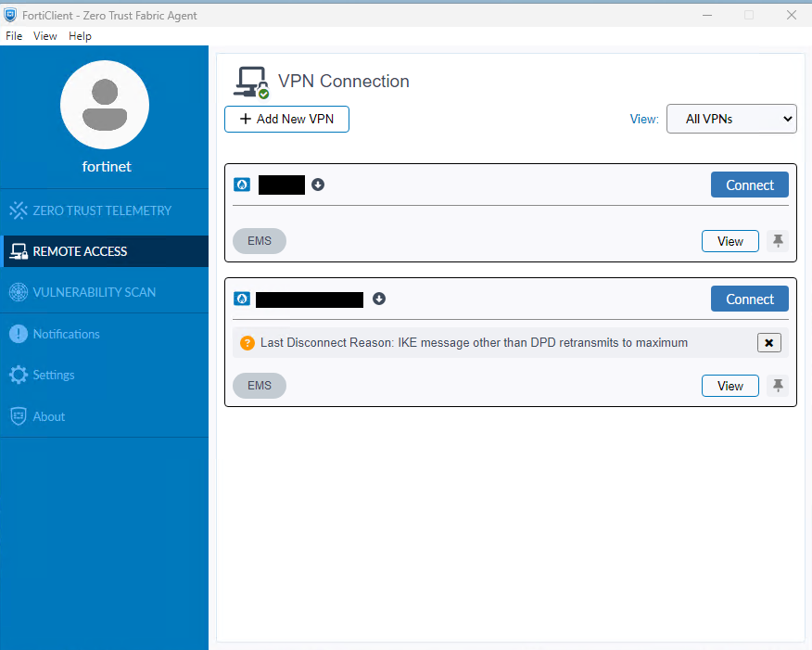Click the Add New VPN button
812x650 pixels.
coord(287,119)
